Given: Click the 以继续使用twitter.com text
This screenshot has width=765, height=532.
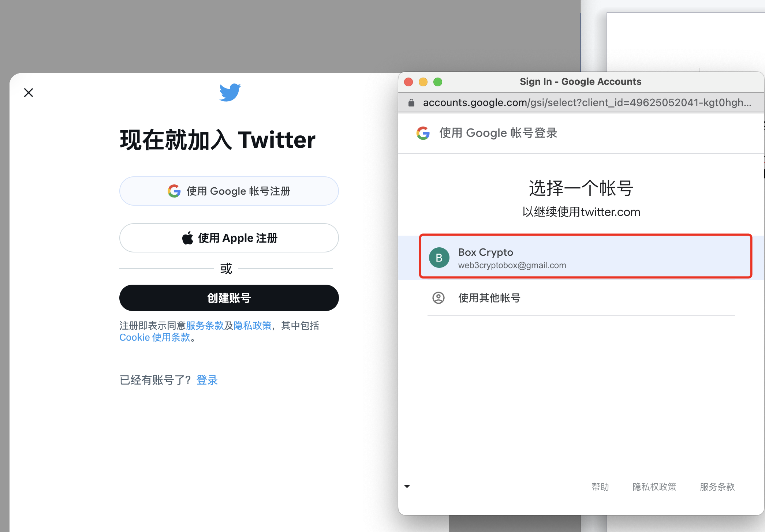Looking at the screenshot, I should (x=581, y=212).
